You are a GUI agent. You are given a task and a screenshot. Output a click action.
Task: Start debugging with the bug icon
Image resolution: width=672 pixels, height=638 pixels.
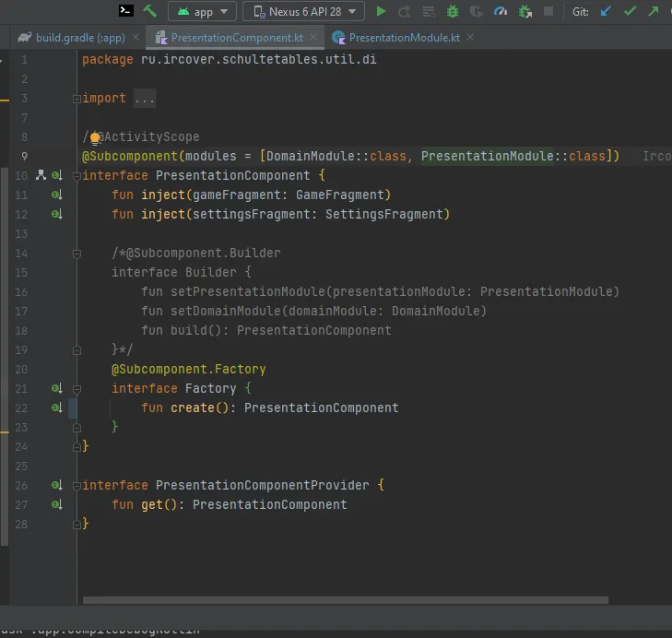click(x=452, y=11)
